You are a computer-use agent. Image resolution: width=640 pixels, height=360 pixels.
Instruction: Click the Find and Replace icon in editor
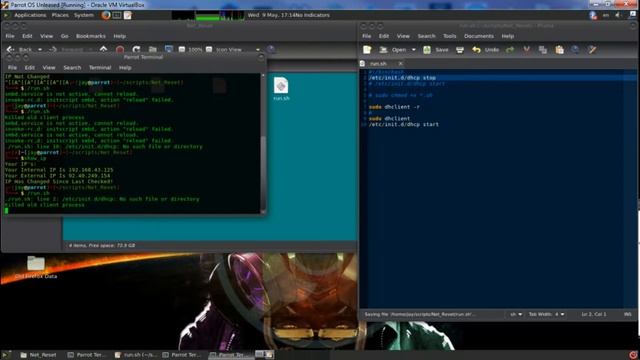click(x=592, y=50)
